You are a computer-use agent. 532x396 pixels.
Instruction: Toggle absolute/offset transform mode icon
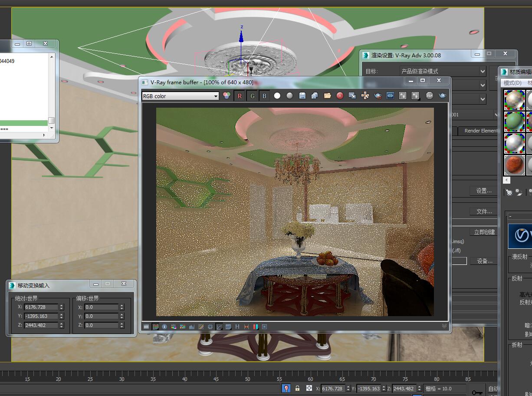coord(309,388)
